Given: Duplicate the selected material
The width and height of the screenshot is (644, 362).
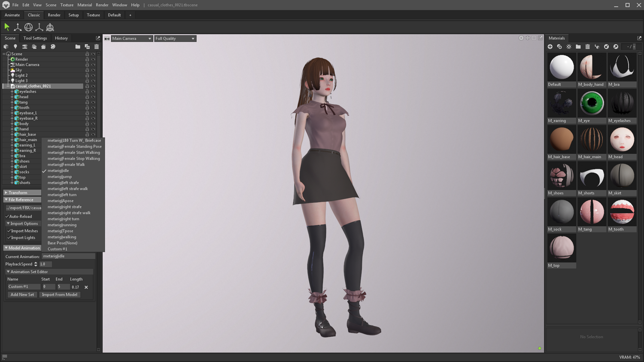Looking at the screenshot, I should click(x=559, y=47).
